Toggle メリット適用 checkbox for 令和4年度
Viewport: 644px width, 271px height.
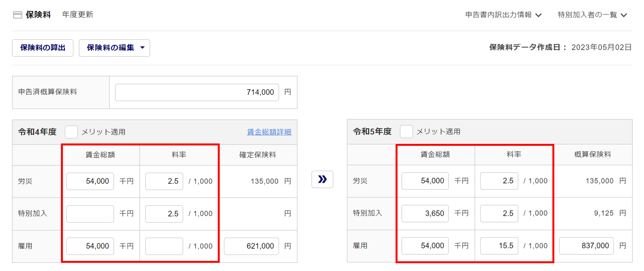71,132
